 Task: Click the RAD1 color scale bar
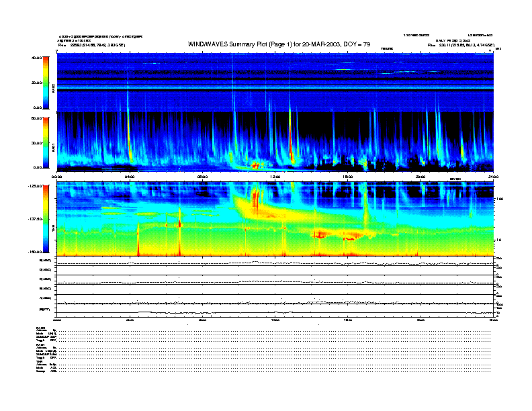[x=46, y=142]
